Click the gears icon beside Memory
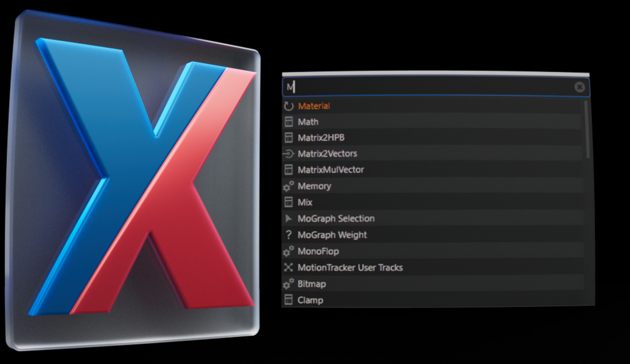 (x=288, y=186)
